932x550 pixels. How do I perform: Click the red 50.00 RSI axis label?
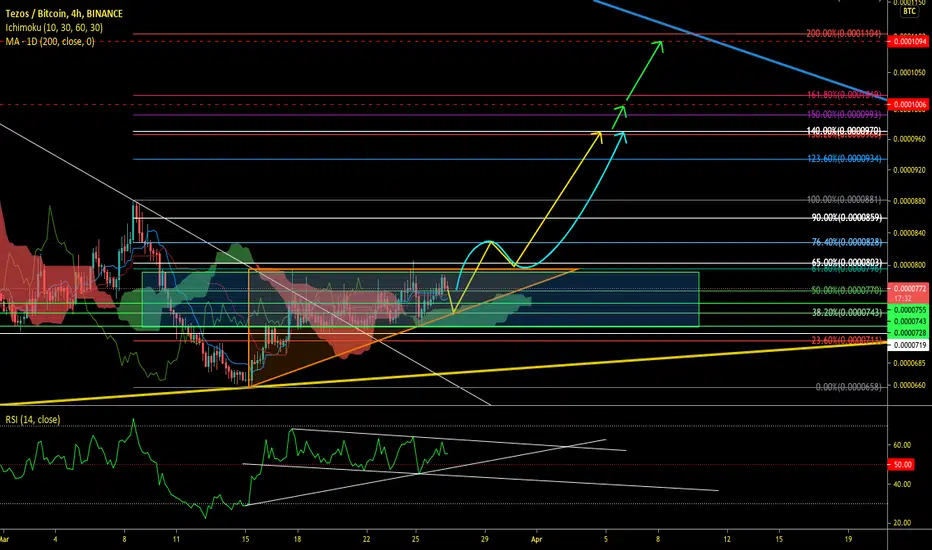click(x=902, y=465)
